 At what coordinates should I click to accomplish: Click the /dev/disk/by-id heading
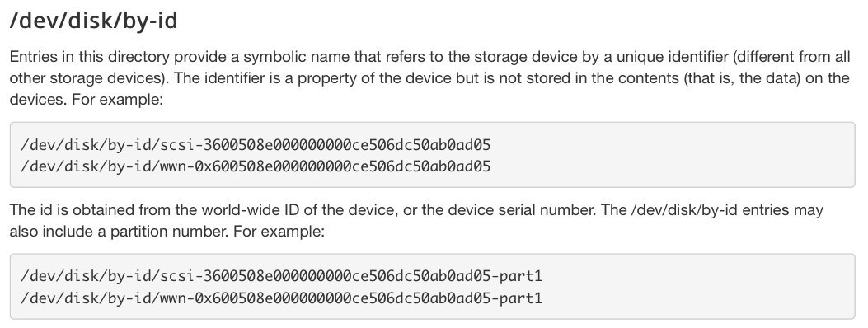point(93,21)
